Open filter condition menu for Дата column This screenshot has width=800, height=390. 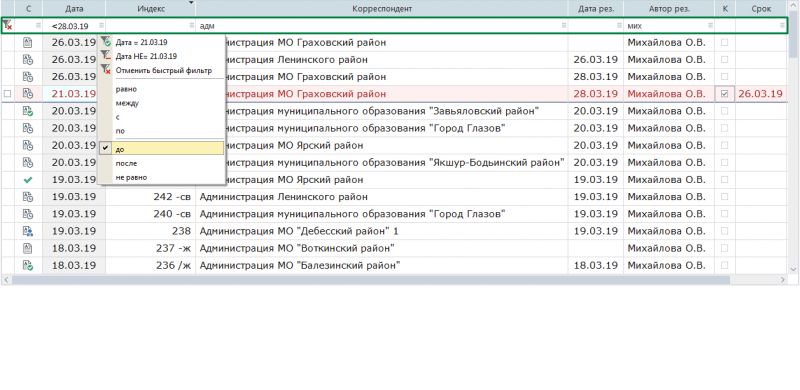coord(101,25)
